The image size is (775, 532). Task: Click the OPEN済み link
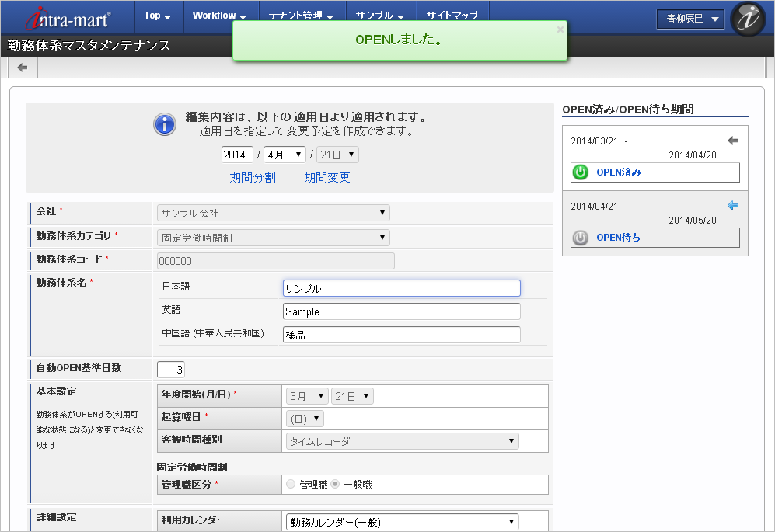coord(619,172)
